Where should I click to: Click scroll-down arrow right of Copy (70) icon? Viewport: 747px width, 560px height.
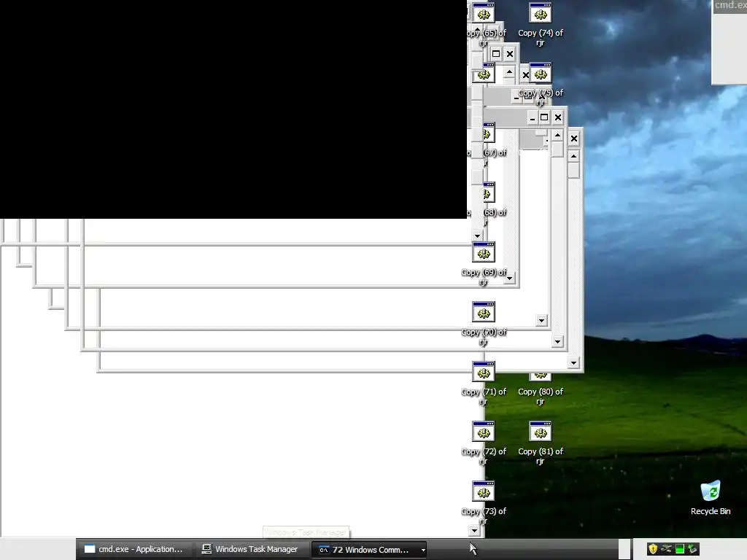[x=541, y=321]
